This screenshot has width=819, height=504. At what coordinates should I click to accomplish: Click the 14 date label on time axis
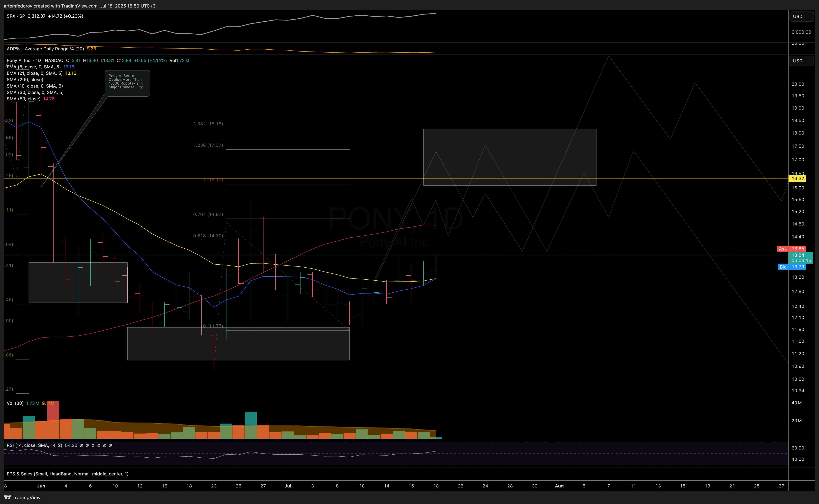(x=386, y=486)
